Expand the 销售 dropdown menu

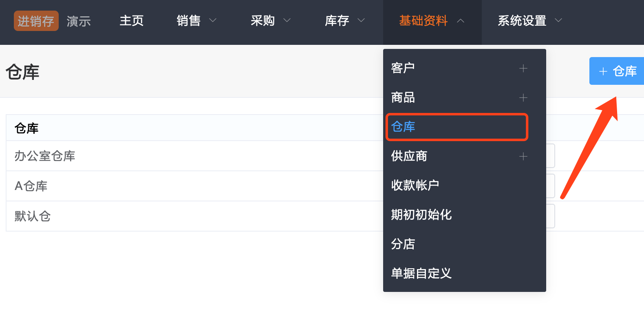click(196, 21)
